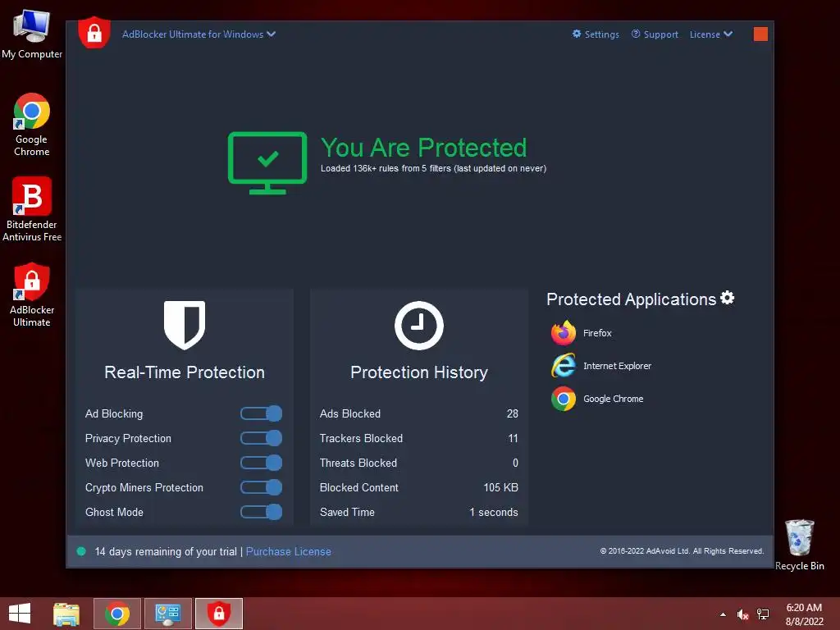This screenshot has width=840, height=630.
Task: Select the Firefox icon in Protected Applications
Action: click(x=563, y=333)
